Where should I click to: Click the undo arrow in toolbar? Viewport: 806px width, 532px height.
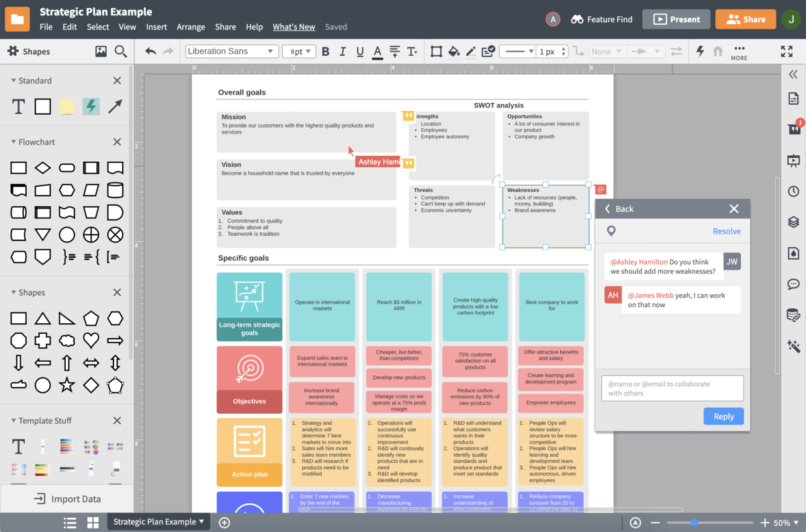point(150,52)
